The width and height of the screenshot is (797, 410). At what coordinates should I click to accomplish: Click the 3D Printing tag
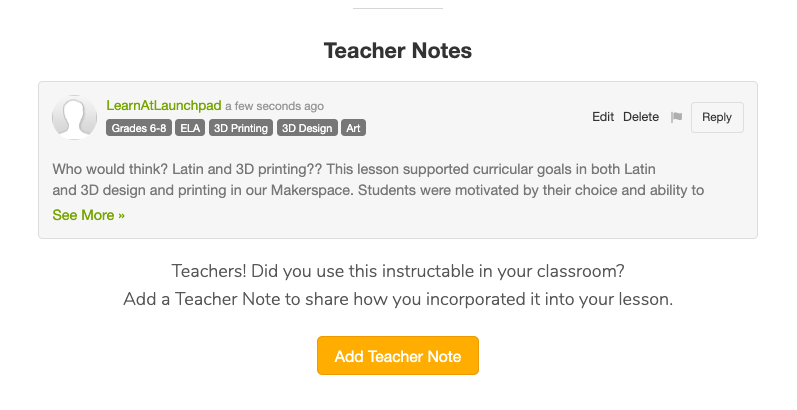[240, 128]
